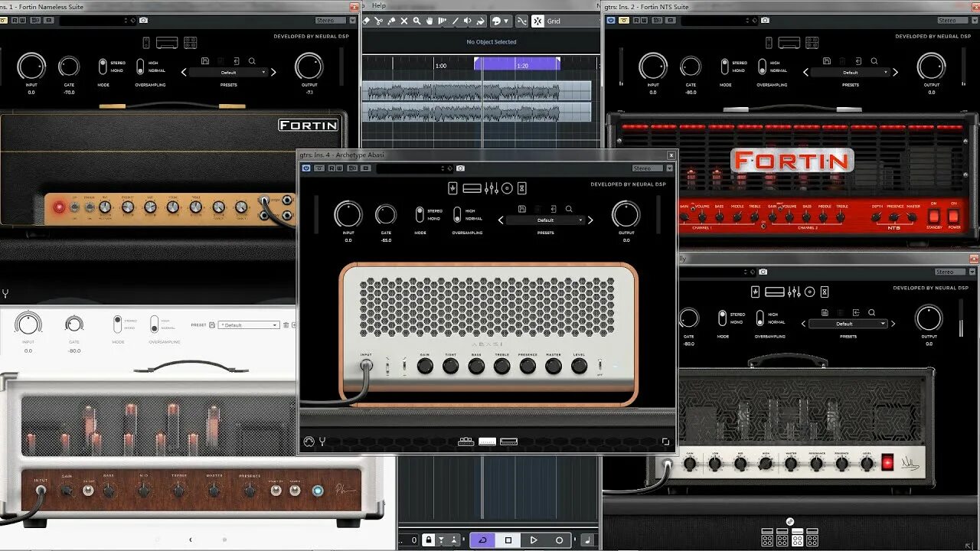Toggle the bypass power button in Abasi header
Image resolution: width=980 pixels, height=551 pixels.
click(306, 168)
